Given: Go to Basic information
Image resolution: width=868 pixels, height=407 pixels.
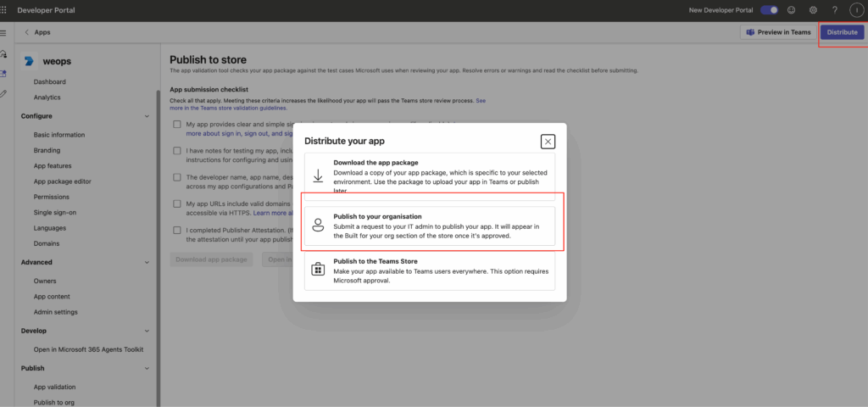Looking at the screenshot, I should (x=59, y=135).
